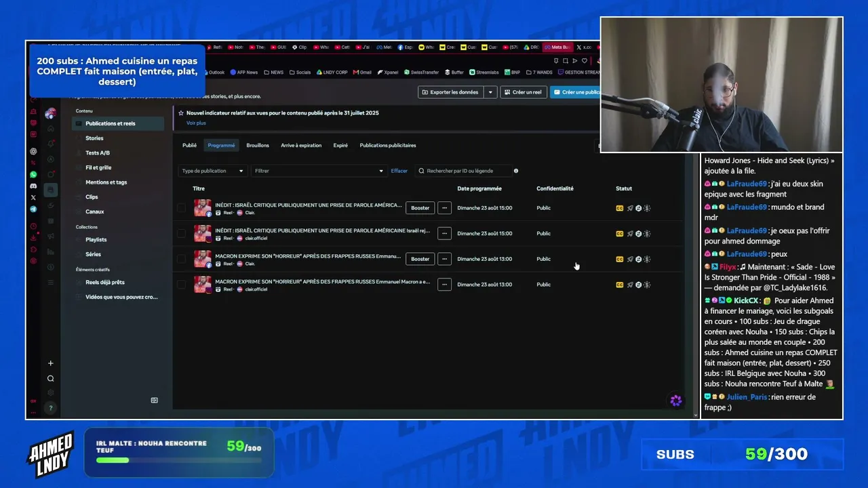Click the pin icon in browser toolbar
This screenshot has height=488, width=868.
(556, 61)
